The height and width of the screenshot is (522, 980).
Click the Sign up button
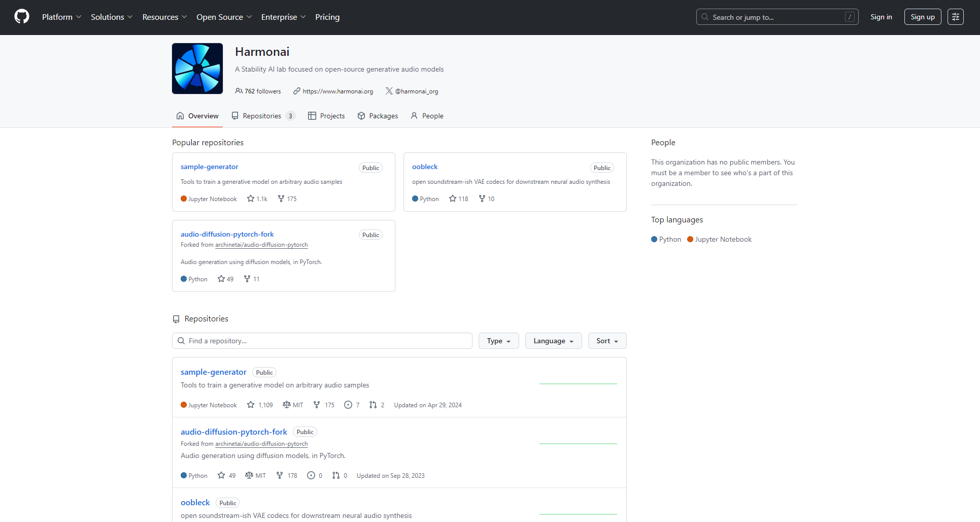tap(922, 17)
